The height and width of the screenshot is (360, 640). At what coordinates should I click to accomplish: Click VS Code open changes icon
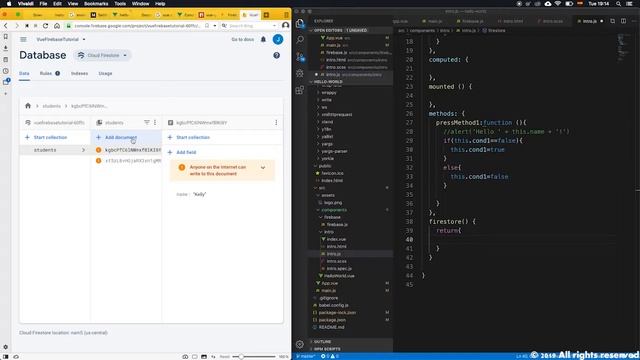(x=613, y=21)
